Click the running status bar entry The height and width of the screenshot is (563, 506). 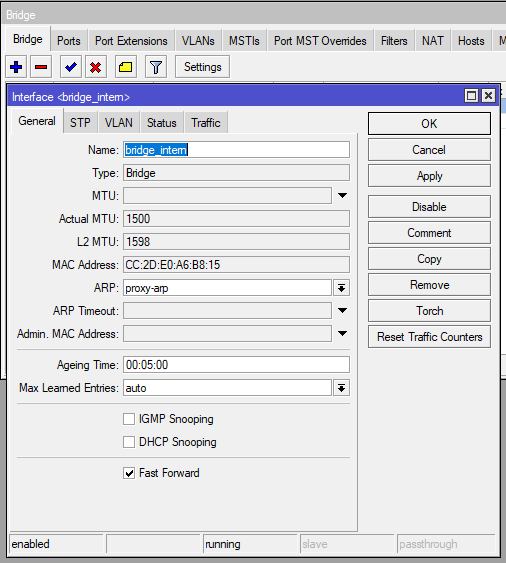(x=250, y=544)
